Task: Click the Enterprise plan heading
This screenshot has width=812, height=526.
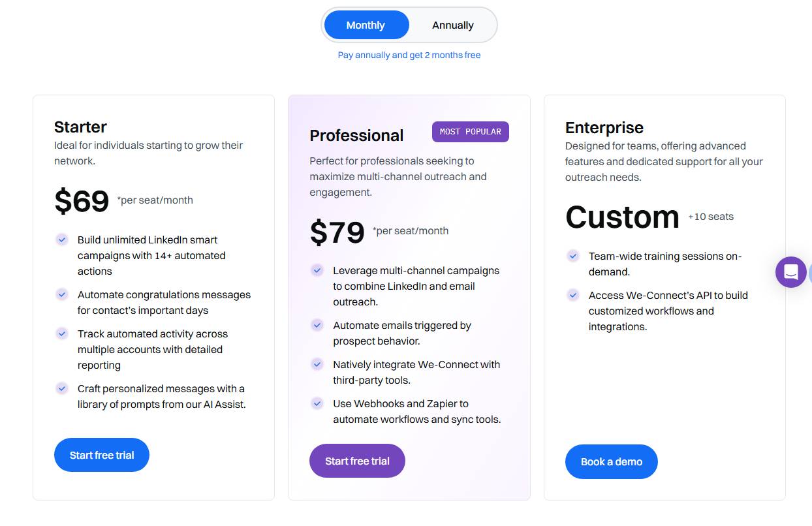Action: 604,127
